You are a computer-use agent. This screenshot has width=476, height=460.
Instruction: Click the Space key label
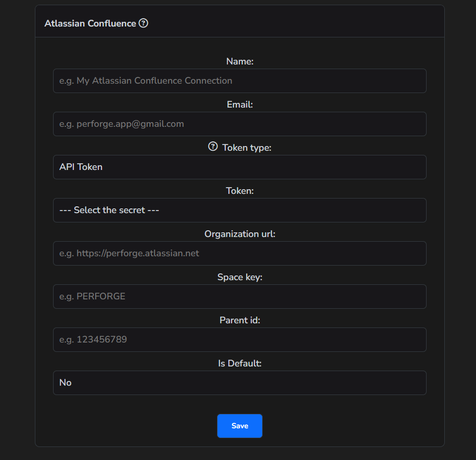click(239, 277)
